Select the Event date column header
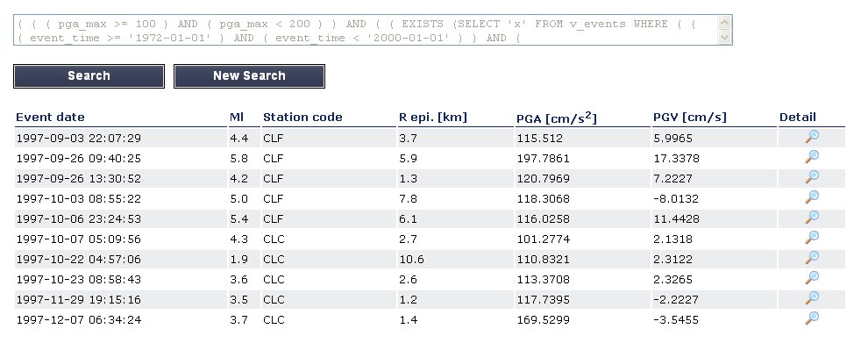Viewport: 868px width, 343px height. click(x=50, y=118)
